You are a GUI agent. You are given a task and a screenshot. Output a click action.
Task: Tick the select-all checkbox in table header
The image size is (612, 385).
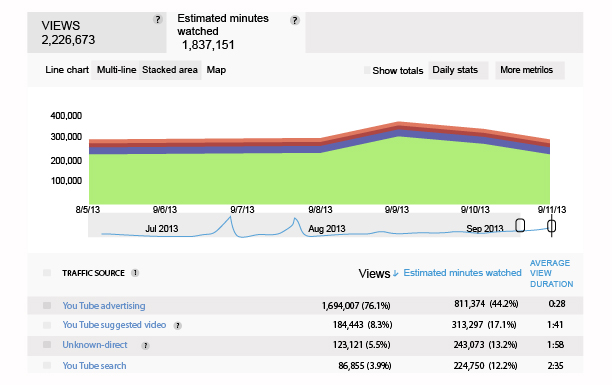tap(47, 273)
